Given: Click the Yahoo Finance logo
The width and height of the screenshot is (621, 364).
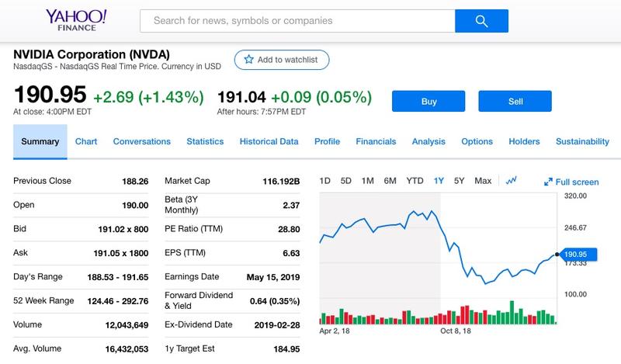Looking at the screenshot, I should (76, 21).
